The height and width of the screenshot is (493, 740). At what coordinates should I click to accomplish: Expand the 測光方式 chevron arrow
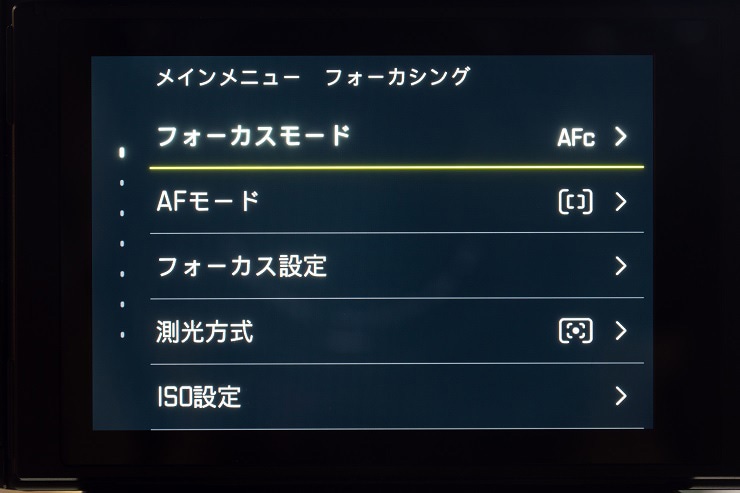(621, 331)
